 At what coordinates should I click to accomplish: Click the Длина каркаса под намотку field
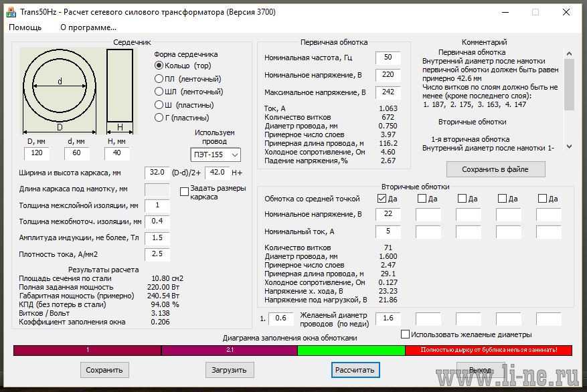[x=157, y=189]
